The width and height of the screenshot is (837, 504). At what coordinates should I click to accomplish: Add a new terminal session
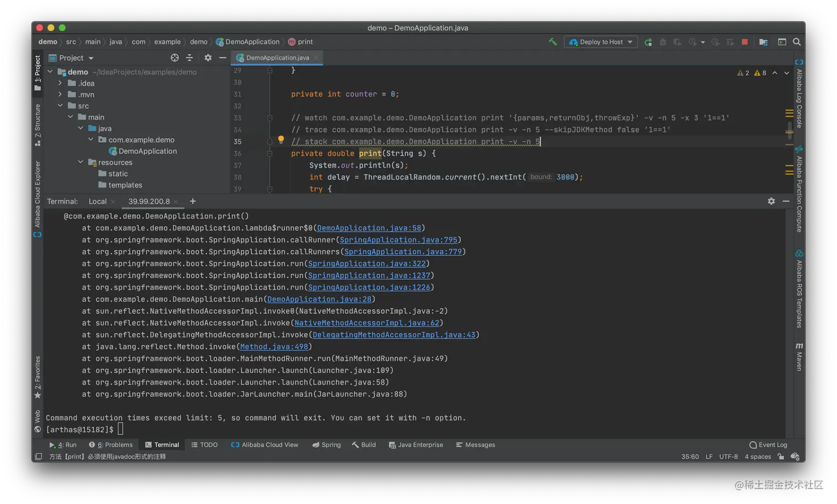(193, 201)
